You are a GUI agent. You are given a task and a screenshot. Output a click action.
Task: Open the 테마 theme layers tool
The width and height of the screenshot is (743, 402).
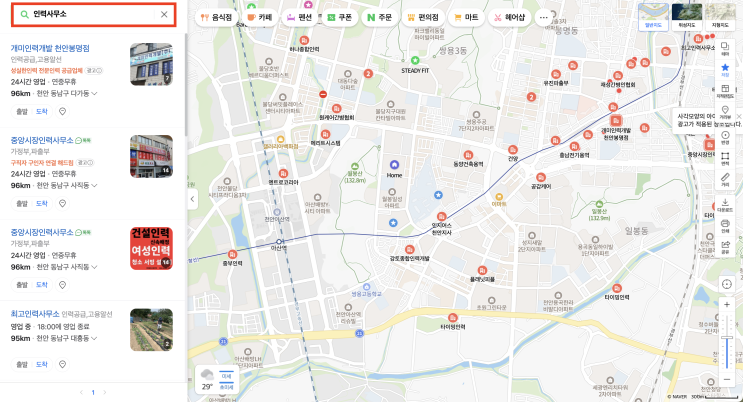coord(725,48)
